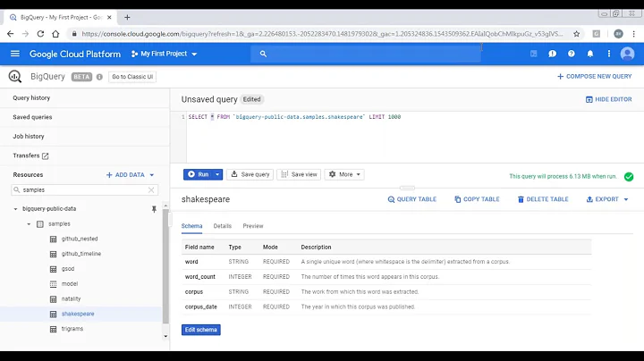Image resolution: width=644 pixels, height=361 pixels.
Task: Open the ADD DATA dropdown
Action: 130,175
